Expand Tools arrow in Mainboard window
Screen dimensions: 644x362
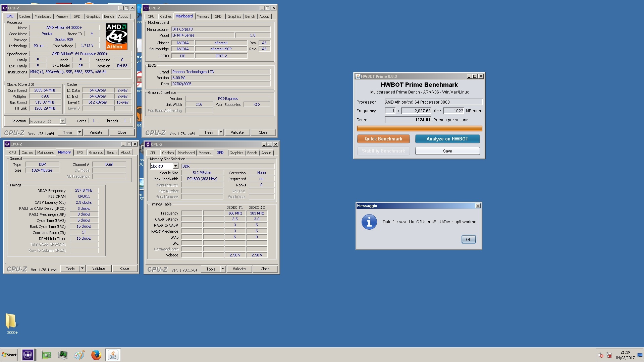click(221, 132)
